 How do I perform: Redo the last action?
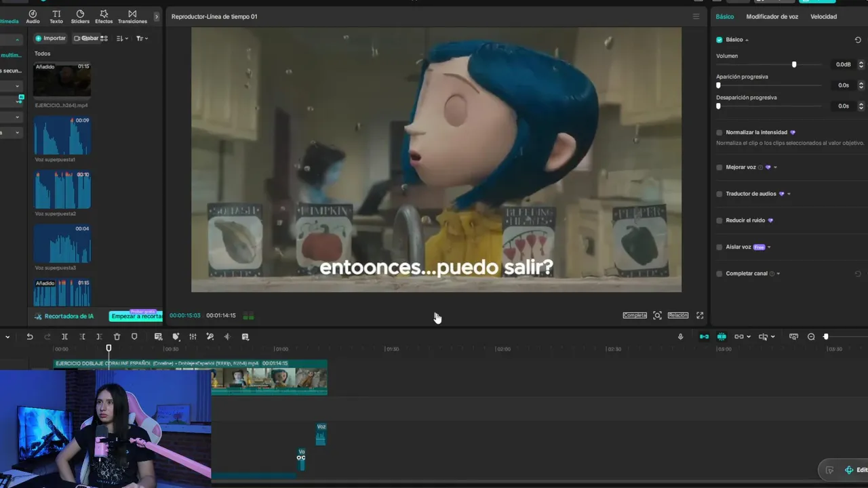47,337
